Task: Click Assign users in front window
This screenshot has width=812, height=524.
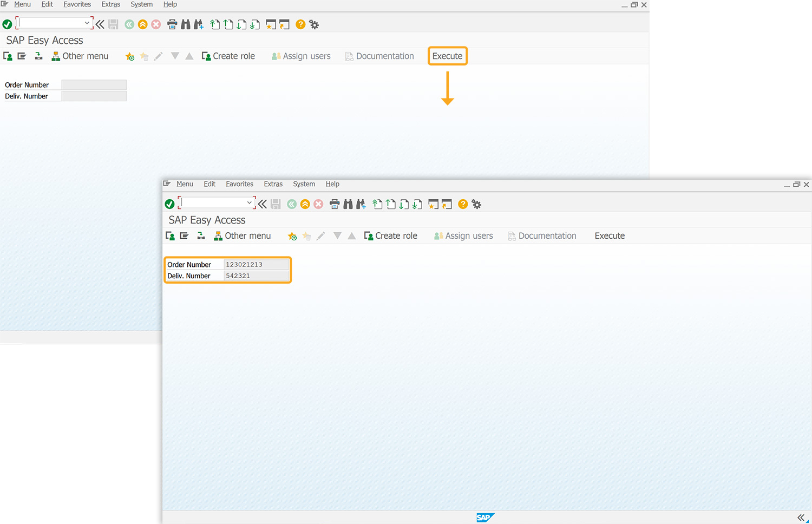Action: coord(464,236)
